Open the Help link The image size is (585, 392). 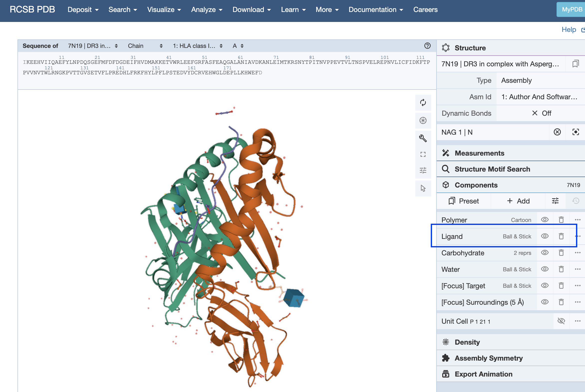[569, 29]
